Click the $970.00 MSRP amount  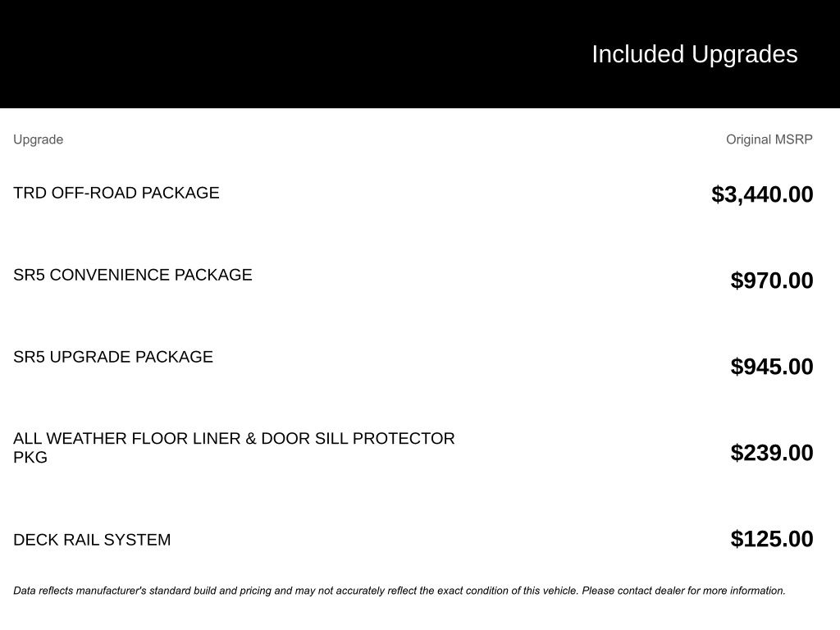(x=772, y=281)
